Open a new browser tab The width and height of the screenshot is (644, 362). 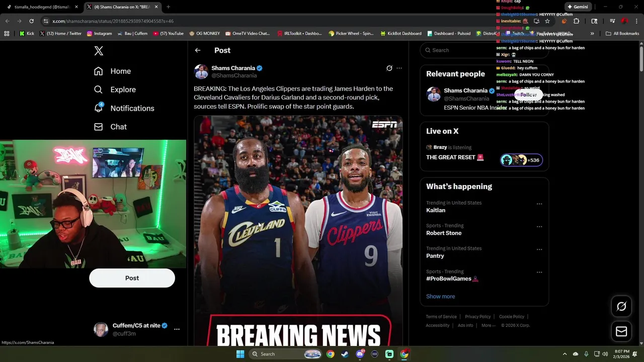pyautogui.click(x=168, y=7)
